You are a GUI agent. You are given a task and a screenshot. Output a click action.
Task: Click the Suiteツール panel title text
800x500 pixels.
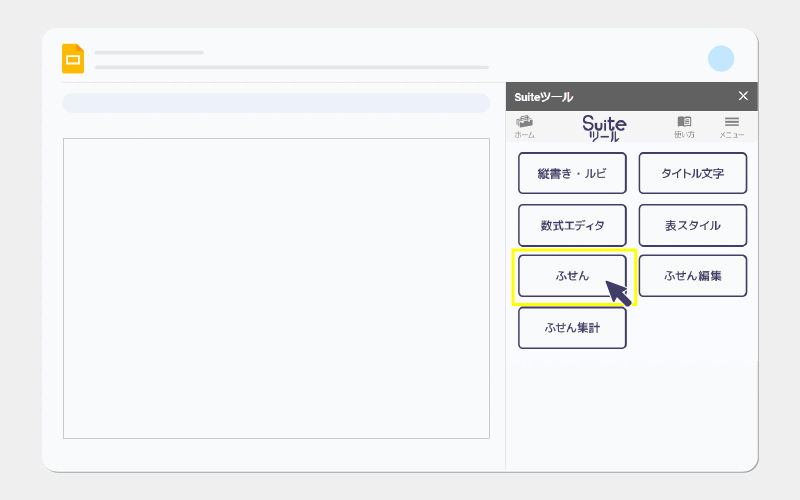(543, 97)
